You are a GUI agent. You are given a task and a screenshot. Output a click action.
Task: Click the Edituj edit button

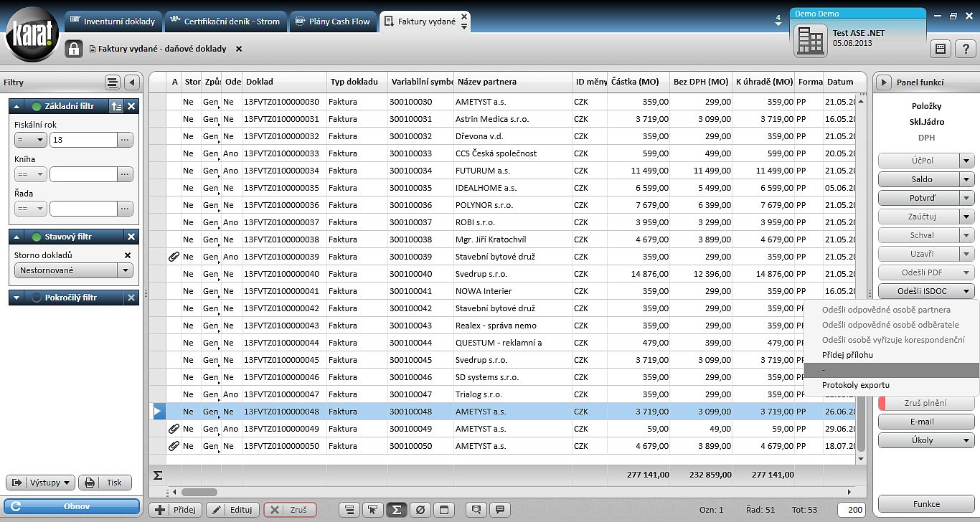(232, 510)
